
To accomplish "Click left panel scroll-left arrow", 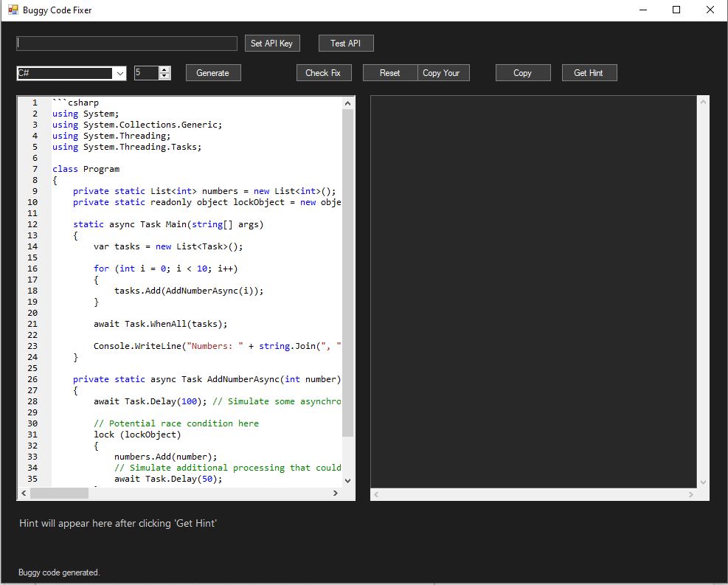I will (24, 493).
